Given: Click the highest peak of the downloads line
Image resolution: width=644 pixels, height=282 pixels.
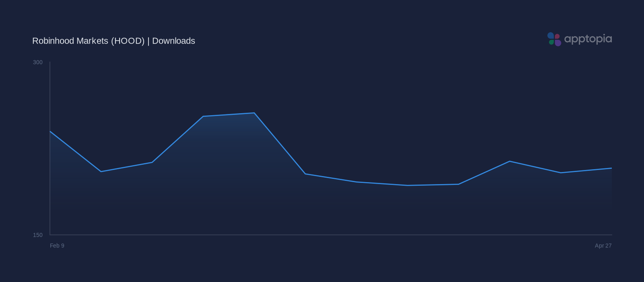Looking at the screenshot, I should pos(254,113).
